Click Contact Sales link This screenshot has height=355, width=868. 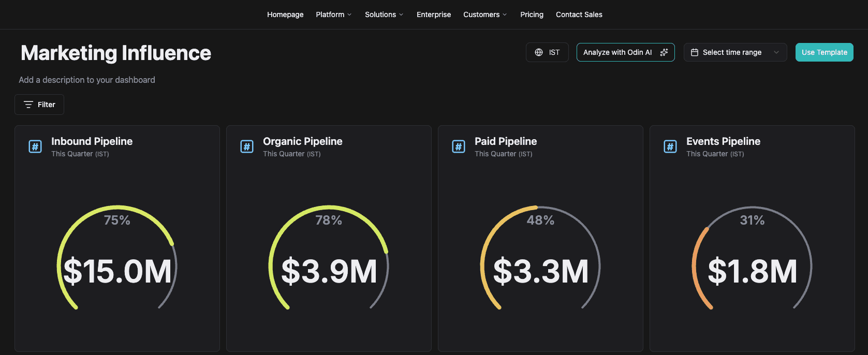[x=579, y=14]
